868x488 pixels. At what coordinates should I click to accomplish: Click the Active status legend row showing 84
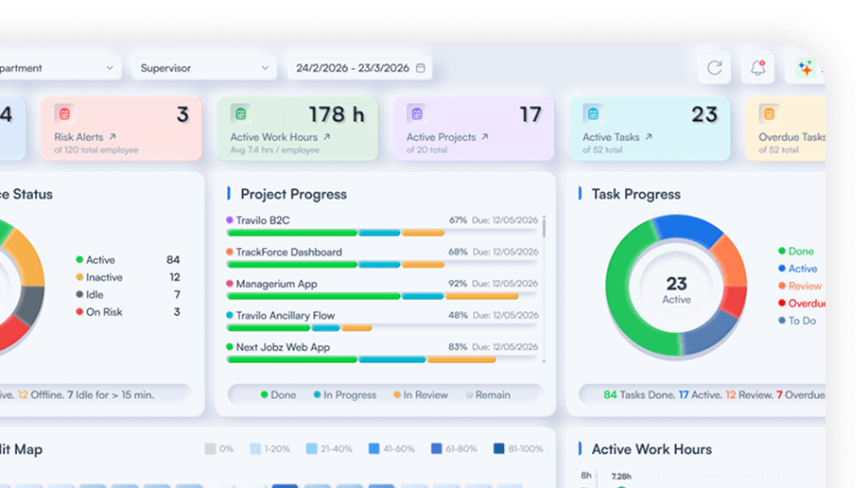128,260
